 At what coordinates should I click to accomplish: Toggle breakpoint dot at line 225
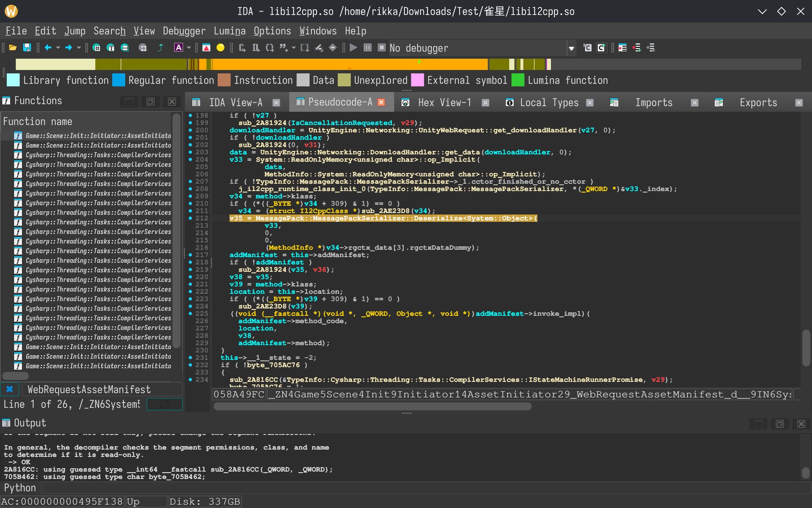[x=190, y=314]
